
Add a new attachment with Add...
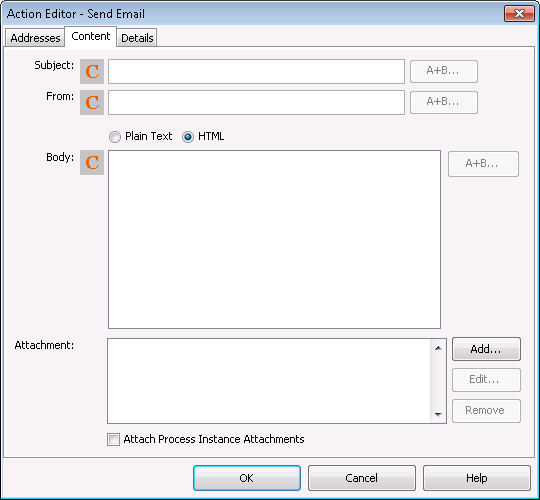point(486,349)
